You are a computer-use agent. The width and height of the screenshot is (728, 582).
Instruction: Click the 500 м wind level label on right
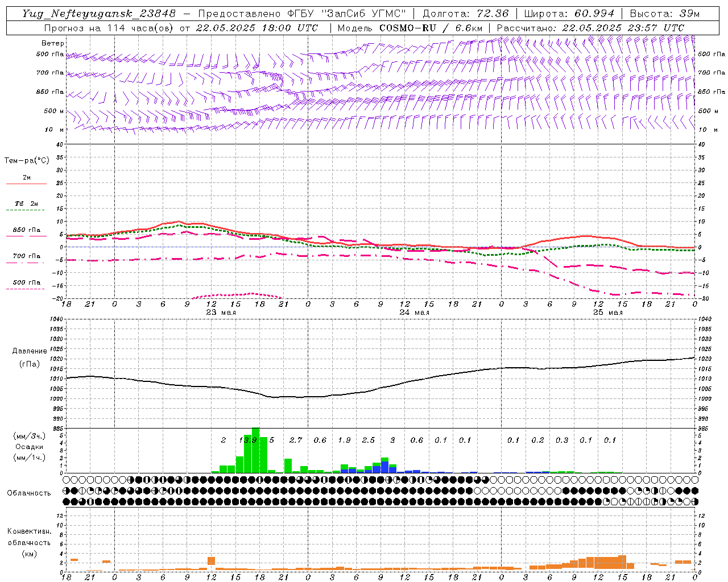point(708,111)
